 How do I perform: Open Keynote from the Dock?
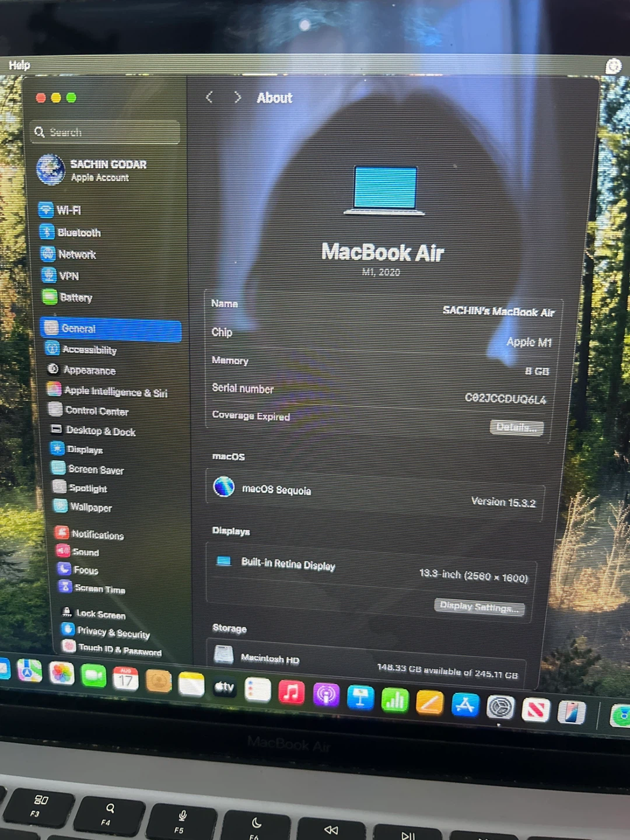click(x=360, y=698)
